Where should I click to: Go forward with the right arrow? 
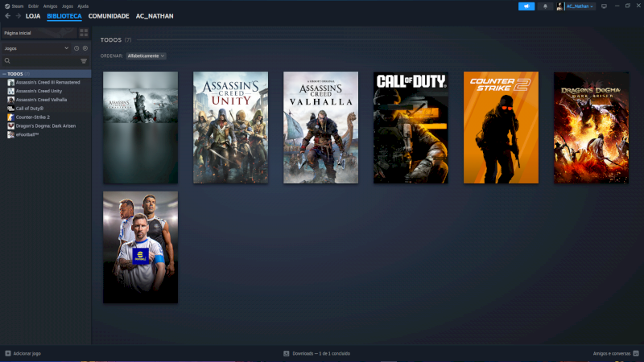[x=18, y=16]
